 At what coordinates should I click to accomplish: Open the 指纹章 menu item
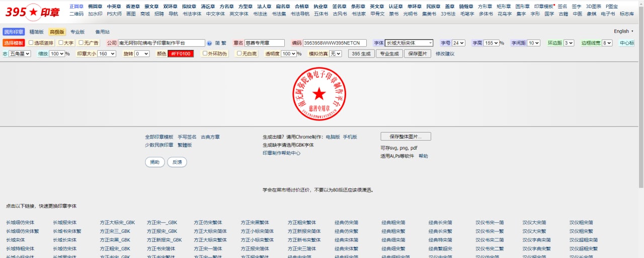click(189, 7)
